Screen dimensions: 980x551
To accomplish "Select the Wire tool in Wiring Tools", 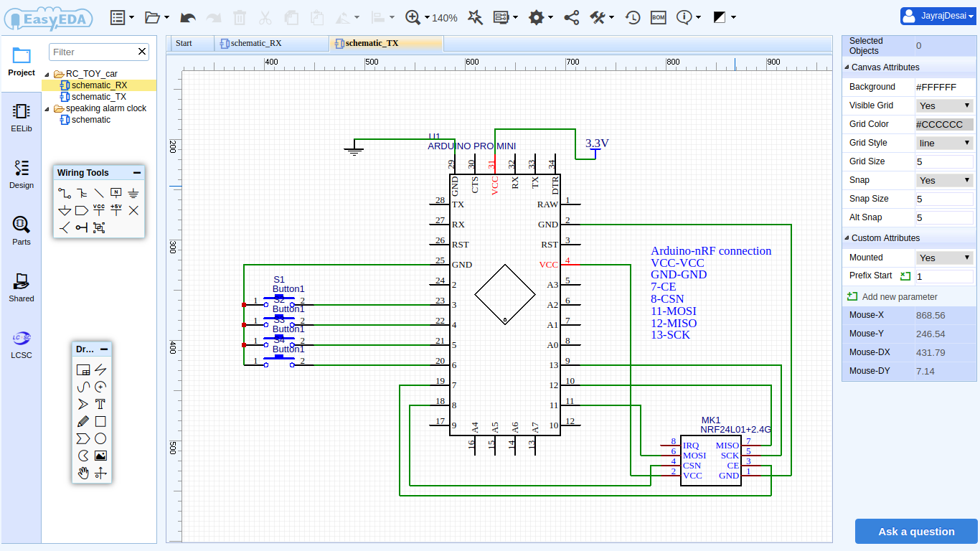I will point(65,193).
